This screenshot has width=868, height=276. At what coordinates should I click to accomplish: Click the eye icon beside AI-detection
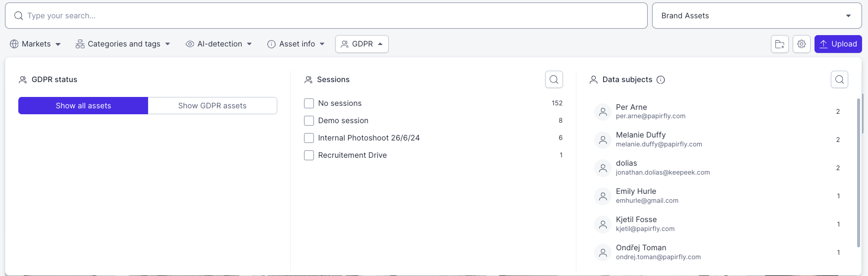click(x=190, y=44)
